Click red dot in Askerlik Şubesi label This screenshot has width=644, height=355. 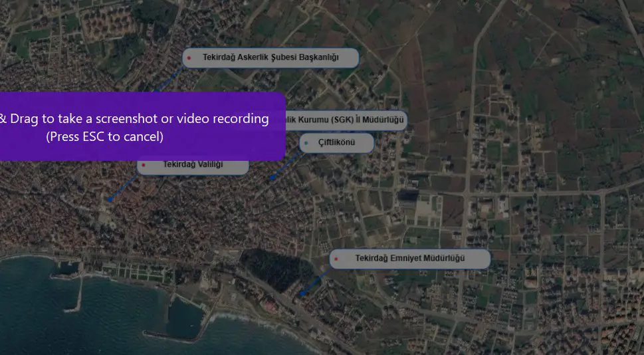coord(189,58)
